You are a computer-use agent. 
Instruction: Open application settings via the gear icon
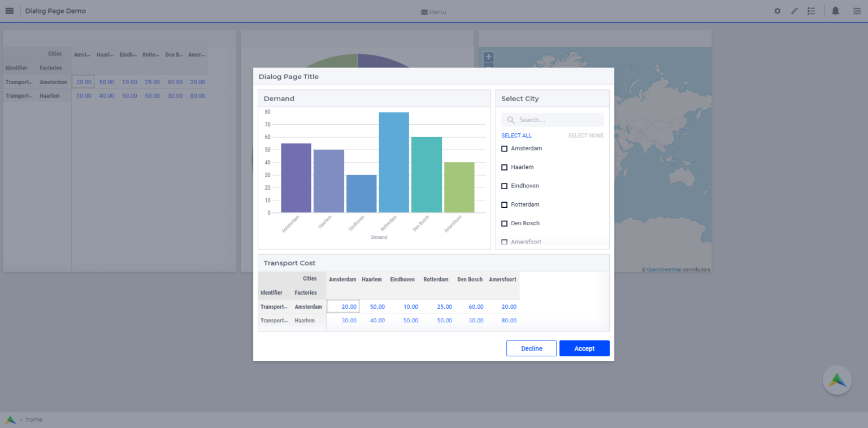(x=777, y=11)
